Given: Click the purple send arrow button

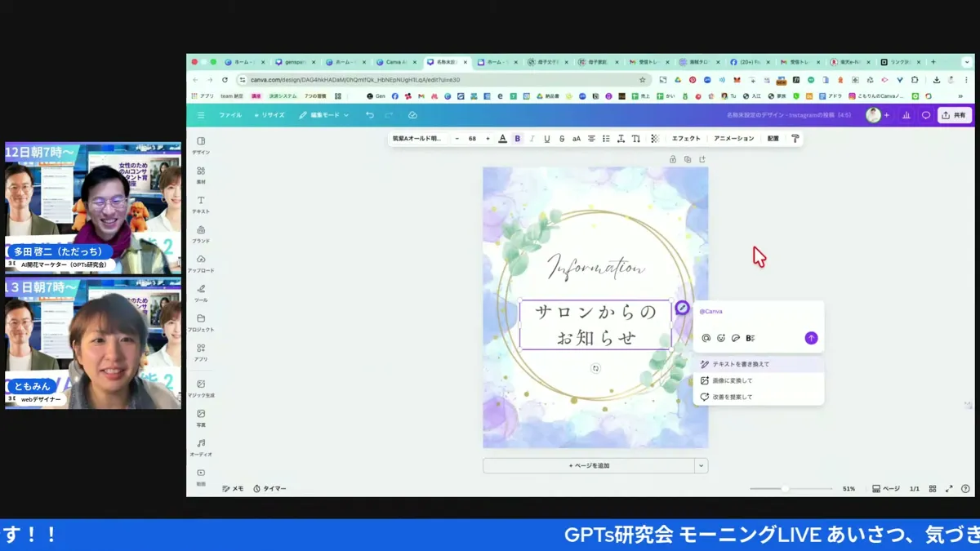Looking at the screenshot, I should pos(811,338).
